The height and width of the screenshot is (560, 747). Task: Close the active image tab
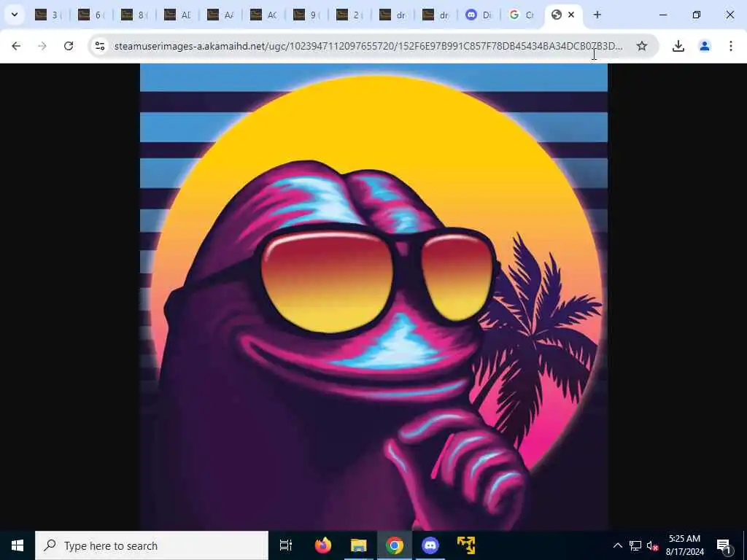click(x=571, y=15)
